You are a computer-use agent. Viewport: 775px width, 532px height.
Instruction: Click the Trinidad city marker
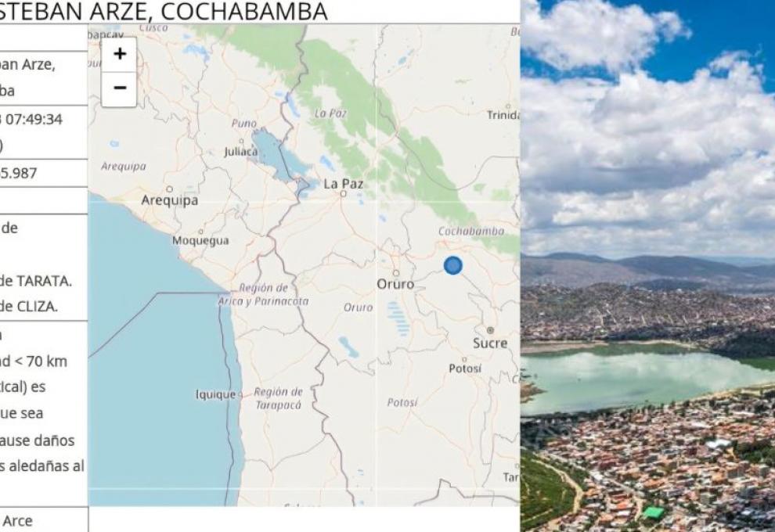508,106
